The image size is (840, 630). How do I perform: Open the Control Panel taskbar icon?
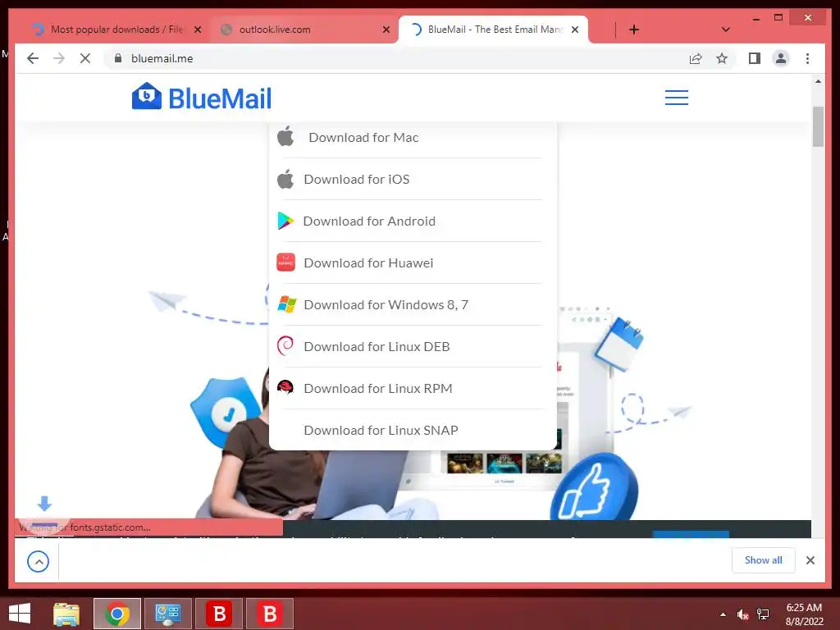(167, 614)
